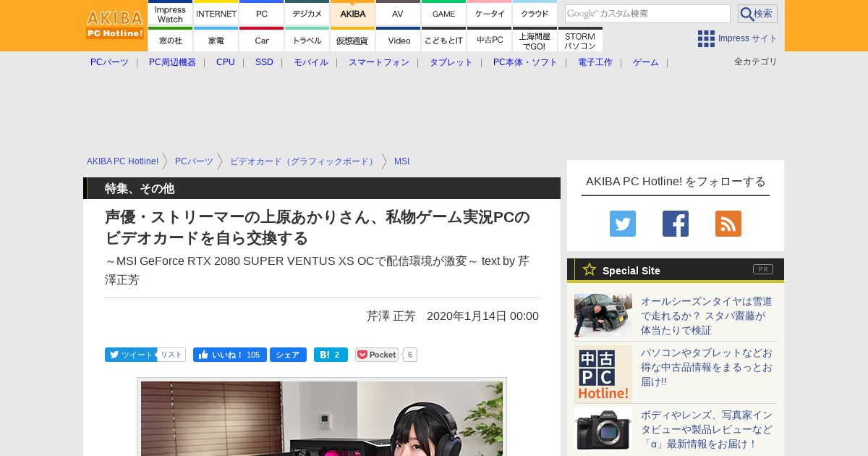This screenshot has height=456, width=868.
Task: Click the Twitter リスト button
Action: (171, 355)
